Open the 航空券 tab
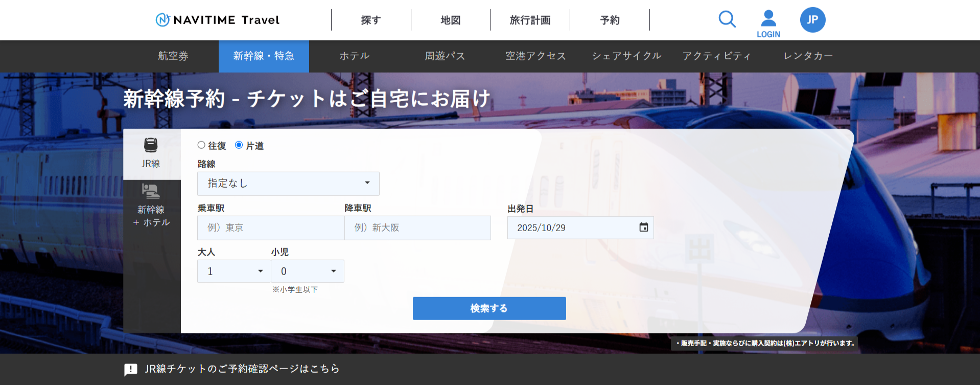The height and width of the screenshot is (385, 980). pyautogui.click(x=173, y=56)
